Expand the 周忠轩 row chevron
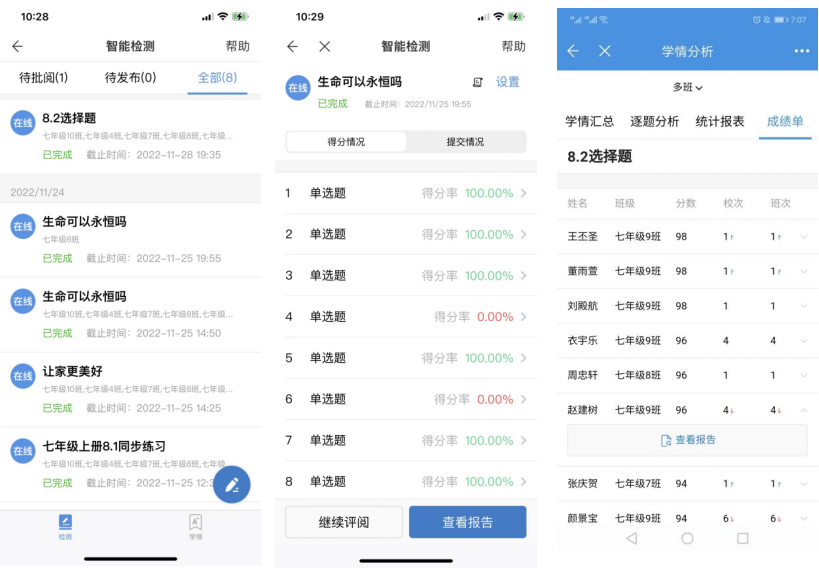The height and width of the screenshot is (568, 819). (804, 375)
